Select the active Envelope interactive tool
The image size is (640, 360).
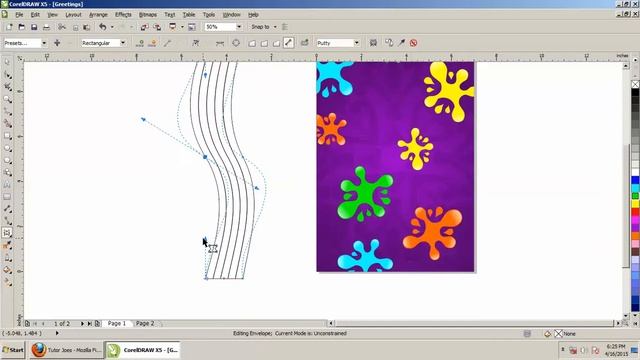tap(7, 233)
